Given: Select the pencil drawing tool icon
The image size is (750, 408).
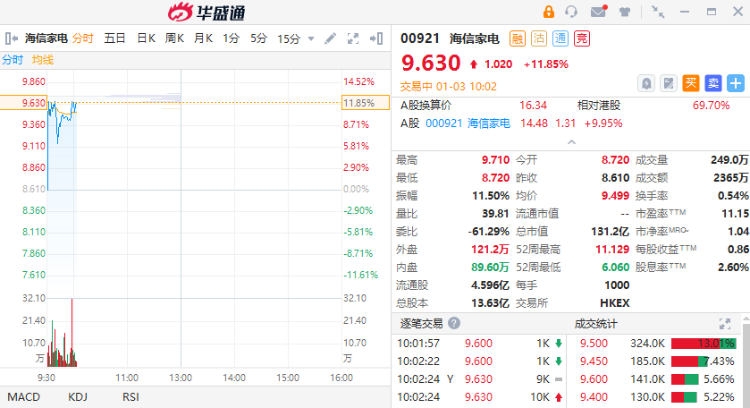Looking at the screenshot, I should click(330, 38).
